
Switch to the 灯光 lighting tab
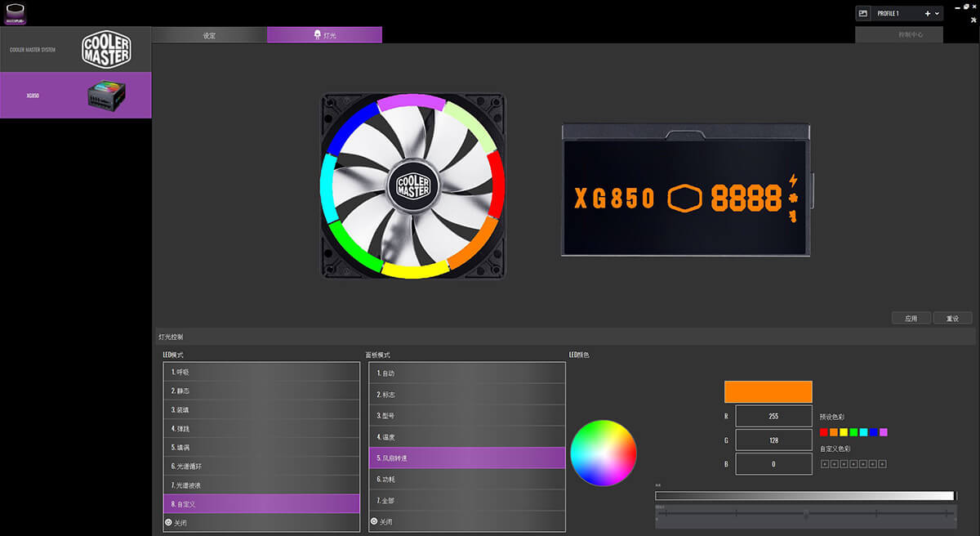click(324, 35)
